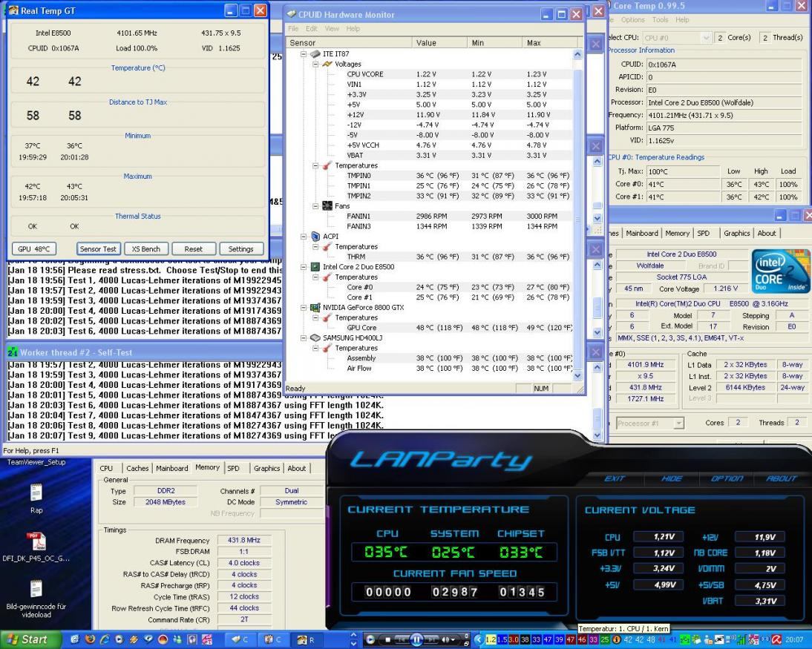Open the File menu in HWMonitor
The image size is (812, 649).
pos(293,29)
